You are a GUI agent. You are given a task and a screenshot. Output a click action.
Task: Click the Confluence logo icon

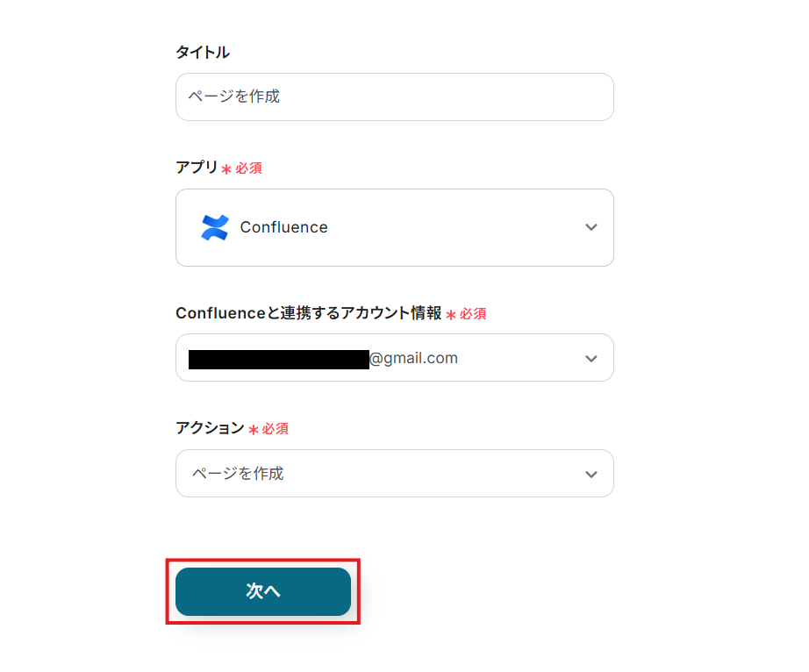214,227
